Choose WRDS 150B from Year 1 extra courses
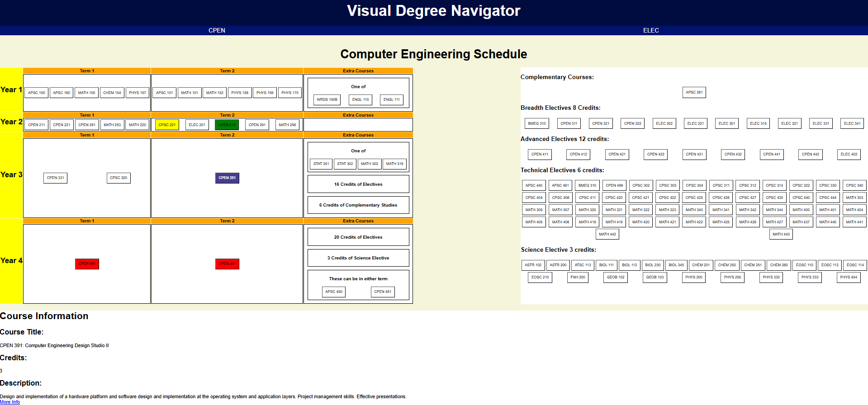868x405 pixels. point(327,99)
